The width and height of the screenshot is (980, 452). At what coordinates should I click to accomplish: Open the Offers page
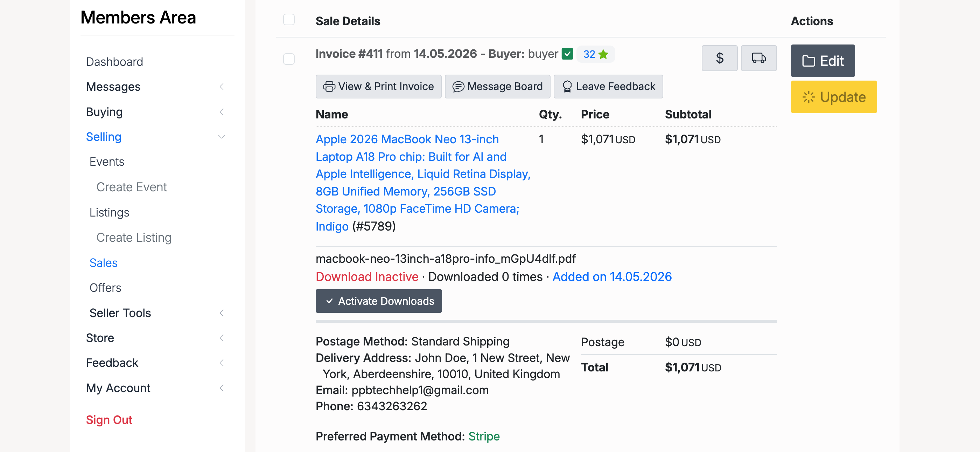(105, 288)
